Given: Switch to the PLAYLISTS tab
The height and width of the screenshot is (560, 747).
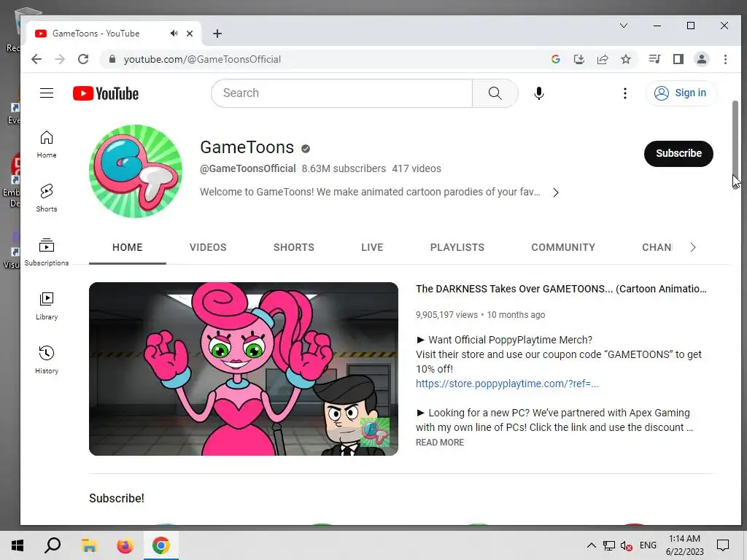Looking at the screenshot, I should click(457, 248).
